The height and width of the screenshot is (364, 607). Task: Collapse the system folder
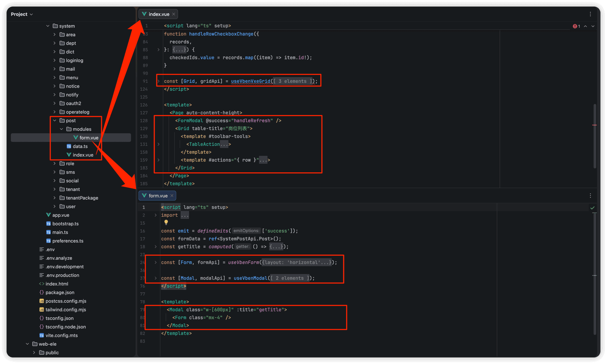[x=48, y=26]
